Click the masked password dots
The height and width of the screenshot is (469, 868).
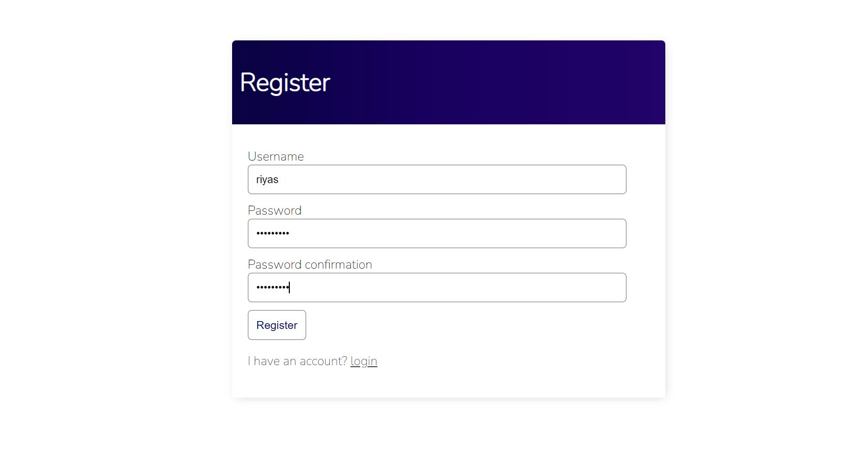click(x=273, y=233)
